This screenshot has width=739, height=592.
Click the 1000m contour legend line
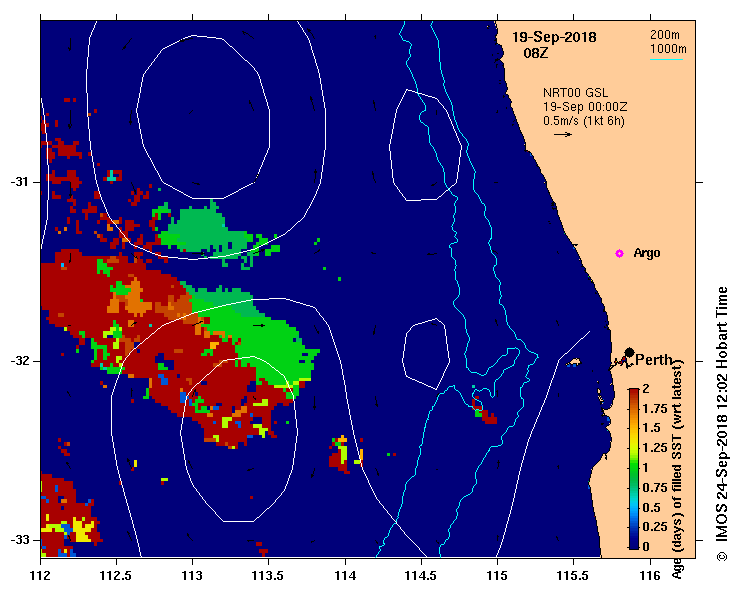pos(667,59)
